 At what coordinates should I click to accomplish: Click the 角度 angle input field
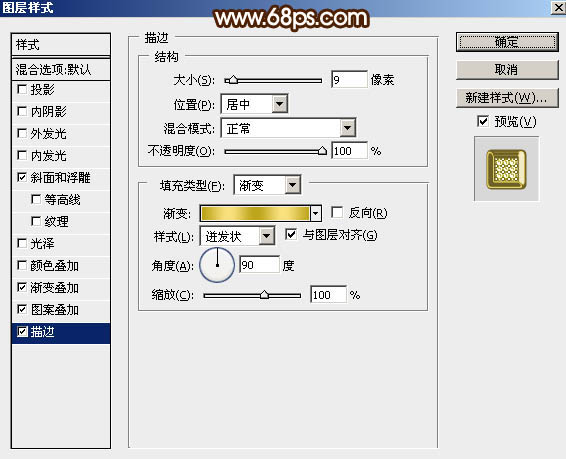pos(259,265)
